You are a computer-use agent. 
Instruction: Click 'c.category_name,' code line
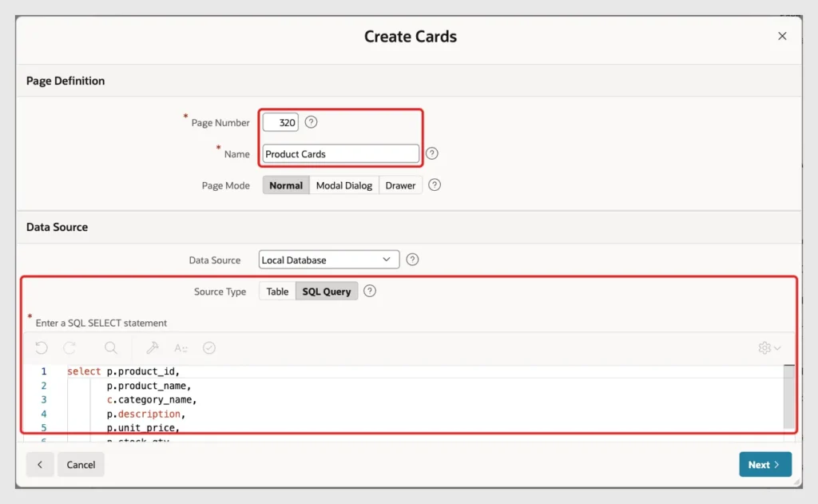coord(152,399)
